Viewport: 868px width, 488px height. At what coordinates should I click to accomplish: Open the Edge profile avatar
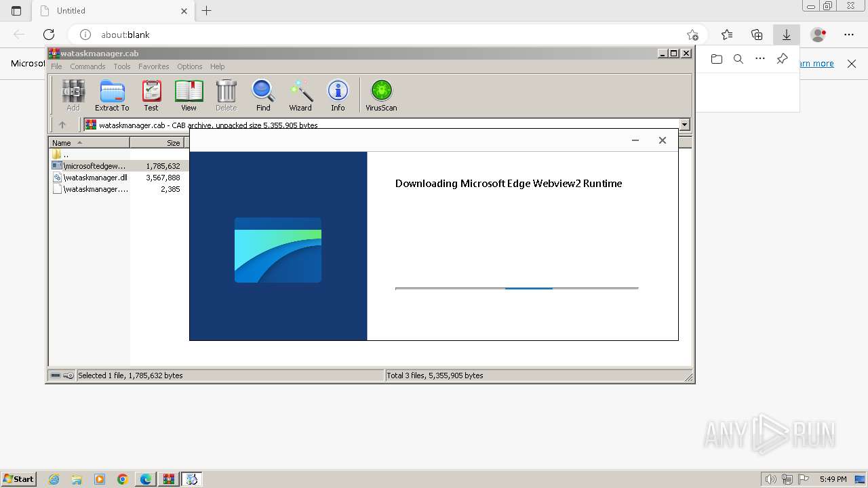click(x=818, y=35)
